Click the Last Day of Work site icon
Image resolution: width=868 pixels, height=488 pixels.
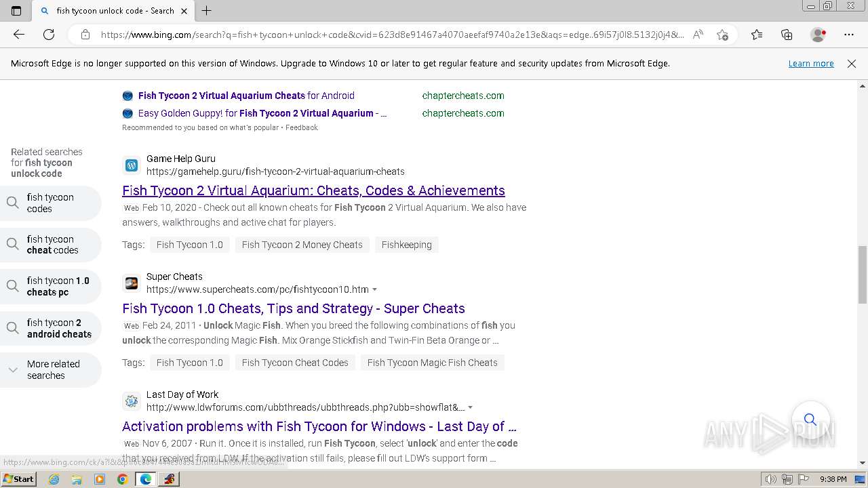click(x=132, y=401)
